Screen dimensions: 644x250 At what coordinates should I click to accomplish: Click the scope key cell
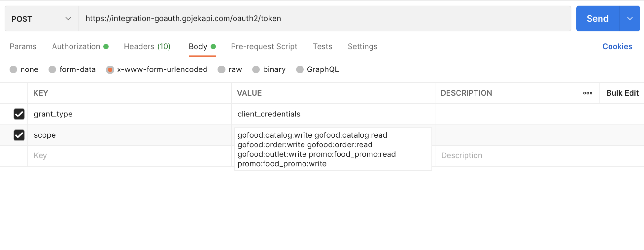click(x=130, y=135)
